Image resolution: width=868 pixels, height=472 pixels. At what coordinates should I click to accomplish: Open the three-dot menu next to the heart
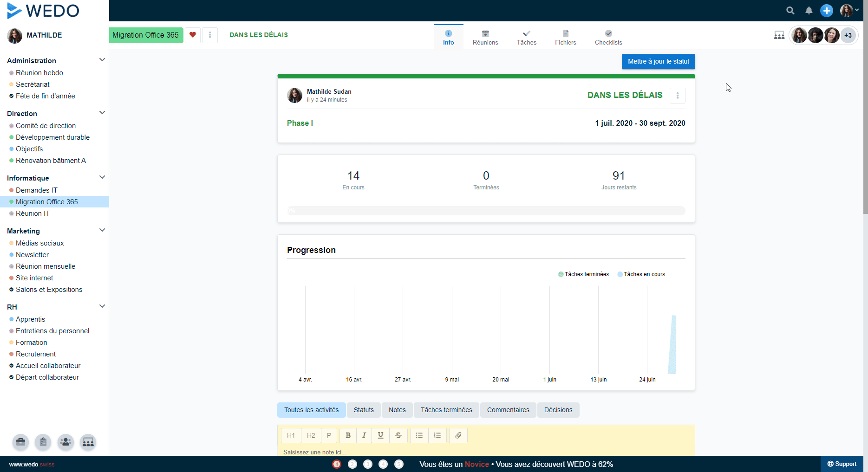click(210, 35)
